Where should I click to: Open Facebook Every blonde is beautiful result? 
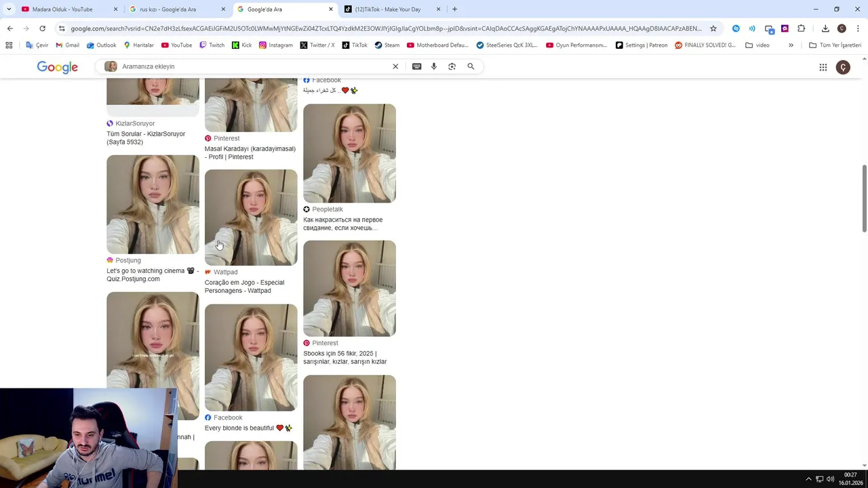[x=248, y=428]
